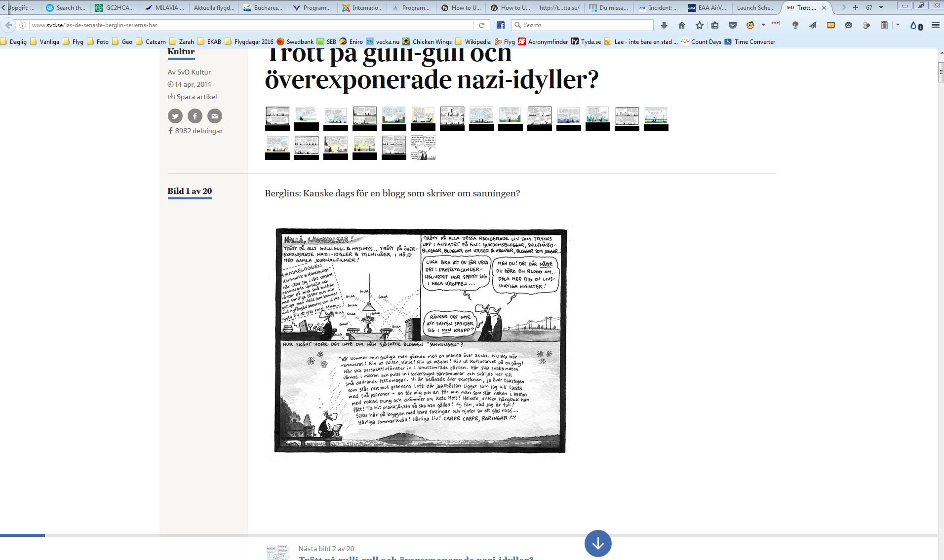Viewport: 944px width, 560px height.
Task: Switch to the Aktuella flygd... tab
Action: 214,7
